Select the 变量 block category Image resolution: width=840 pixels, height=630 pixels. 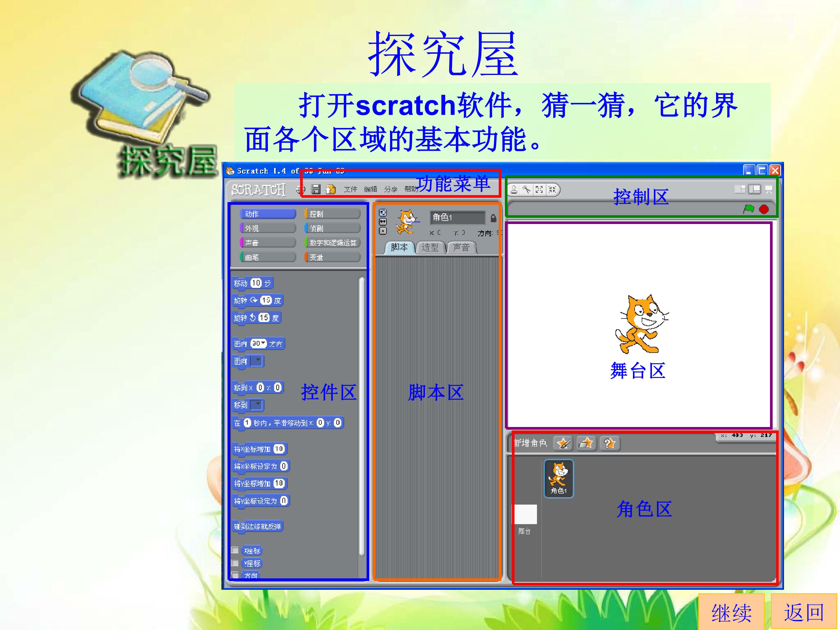332,257
